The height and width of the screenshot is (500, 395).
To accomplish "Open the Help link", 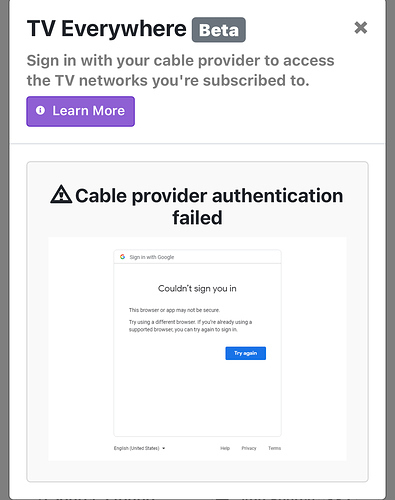I will coord(225,448).
